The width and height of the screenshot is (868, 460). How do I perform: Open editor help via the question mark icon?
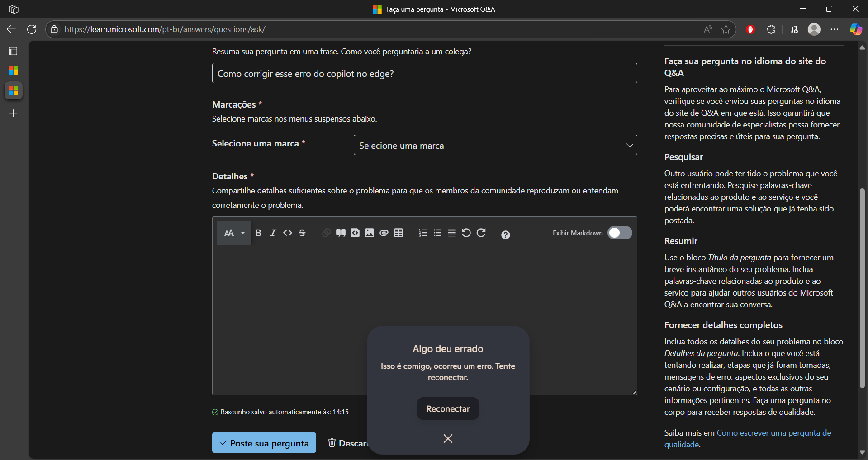pos(506,235)
